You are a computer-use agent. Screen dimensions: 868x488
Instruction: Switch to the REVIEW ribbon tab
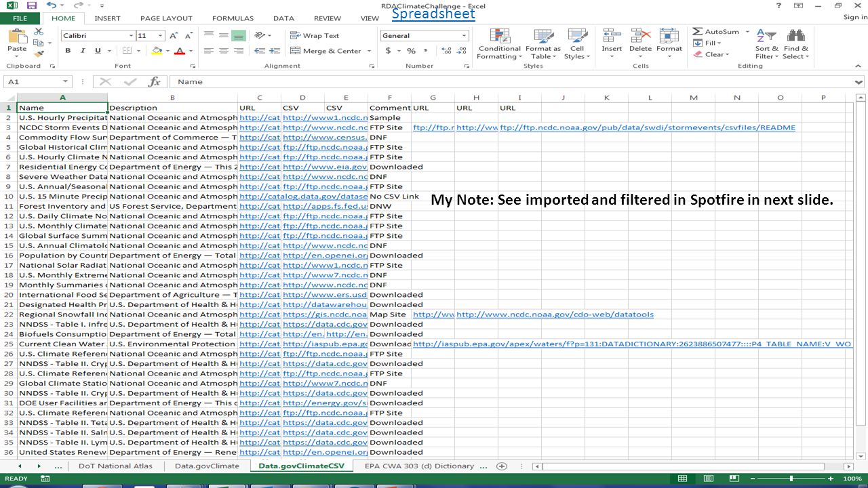tap(328, 18)
